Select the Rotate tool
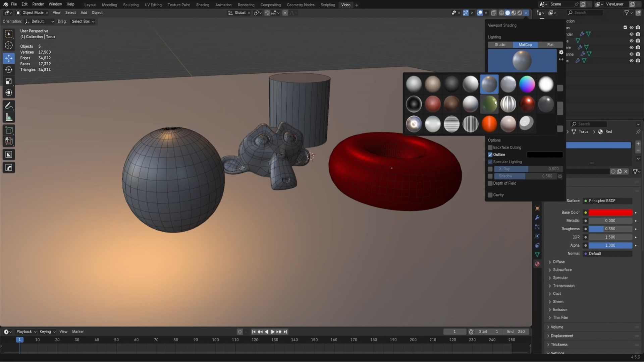The image size is (644, 362). click(9, 70)
